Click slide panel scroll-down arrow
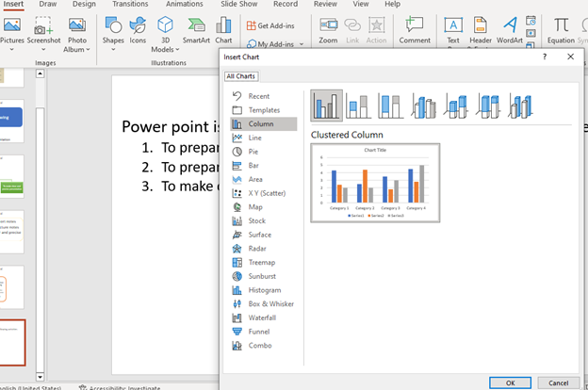588x390 pixels. tap(40, 377)
